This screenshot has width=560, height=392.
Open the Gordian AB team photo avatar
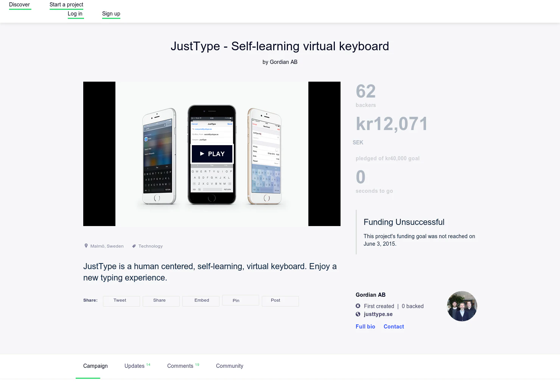tap(462, 306)
